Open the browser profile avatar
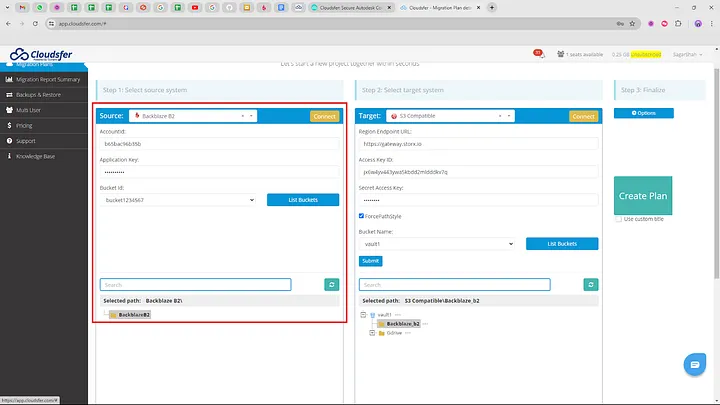720x405 pixels. pos(698,23)
